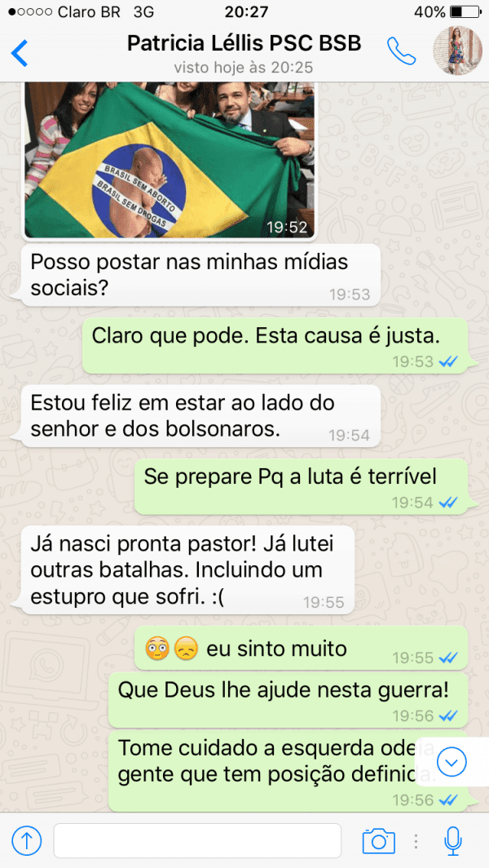The height and width of the screenshot is (868, 489).
Task: Select the 'Se prepare Pq a luta é terrível' message
Action: coord(301,486)
